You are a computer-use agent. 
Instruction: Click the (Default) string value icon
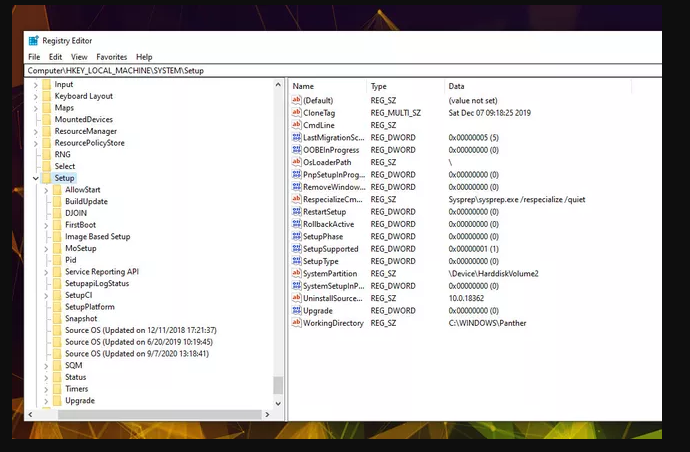click(x=297, y=100)
